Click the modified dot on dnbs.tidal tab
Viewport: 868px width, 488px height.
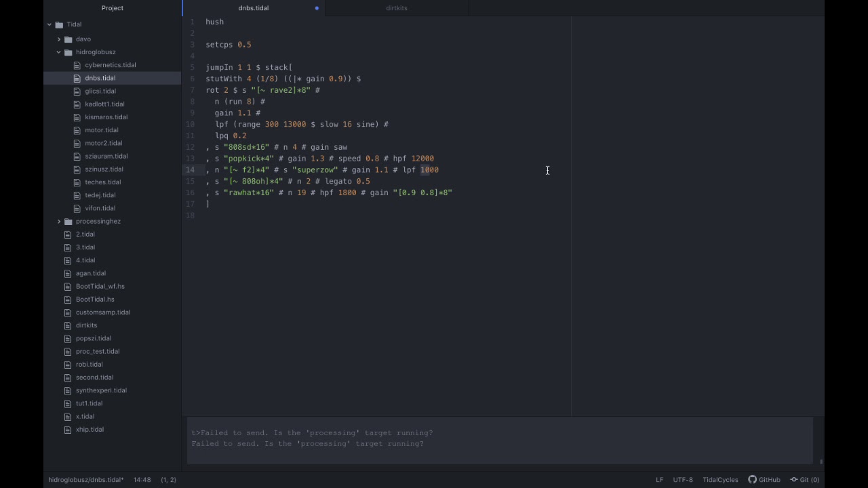[x=317, y=8]
